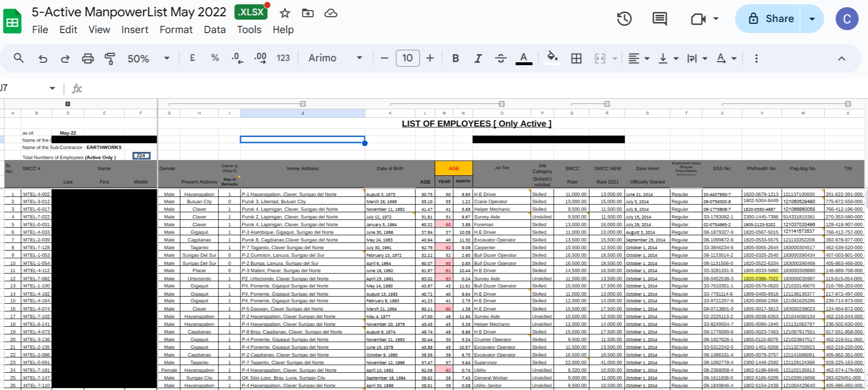
Task: Select column J header
Action: click(x=303, y=114)
